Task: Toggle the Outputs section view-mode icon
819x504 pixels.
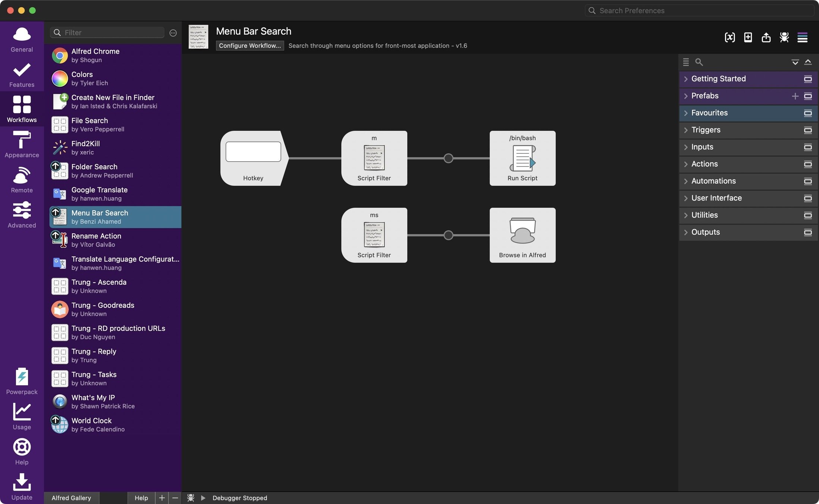Action: [808, 232]
